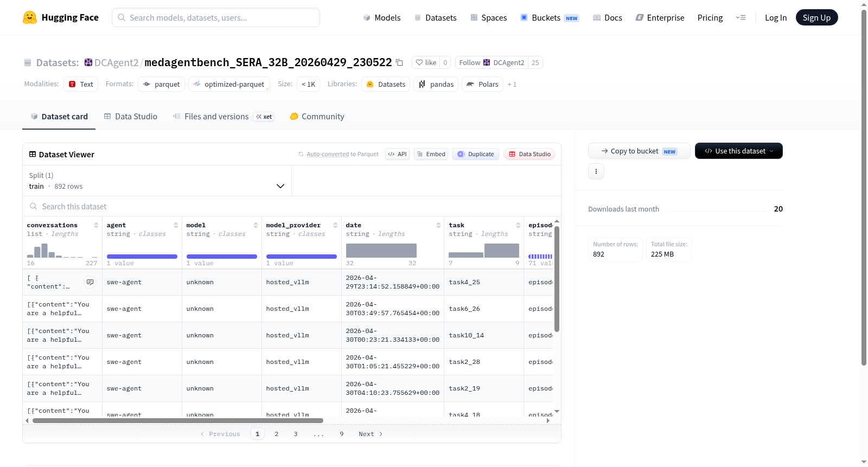Click the Sign Up button
The image size is (868, 467).
816,17
